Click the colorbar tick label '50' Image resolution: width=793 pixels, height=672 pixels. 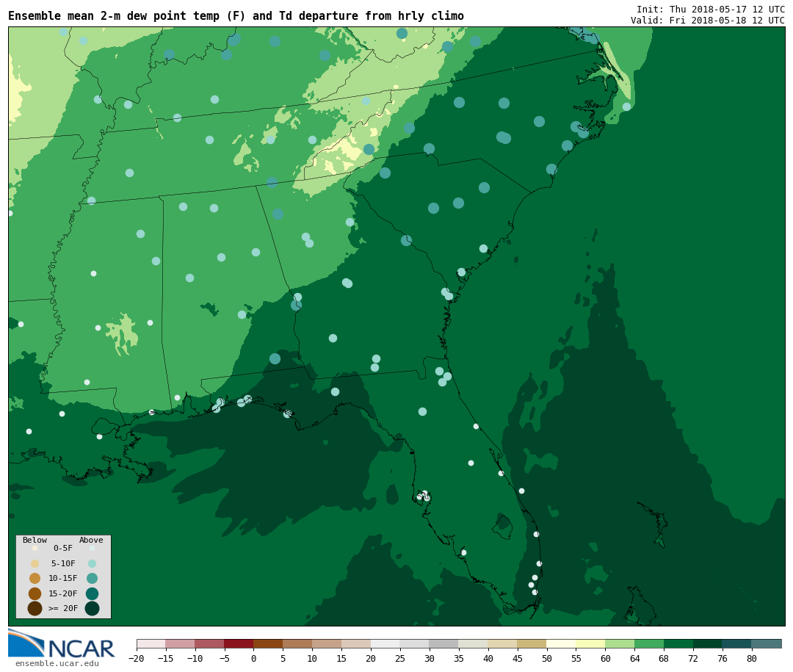pyautogui.click(x=547, y=658)
